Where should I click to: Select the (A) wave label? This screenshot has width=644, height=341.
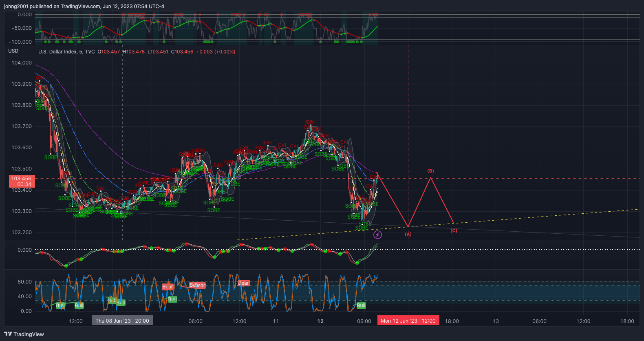point(408,235)
